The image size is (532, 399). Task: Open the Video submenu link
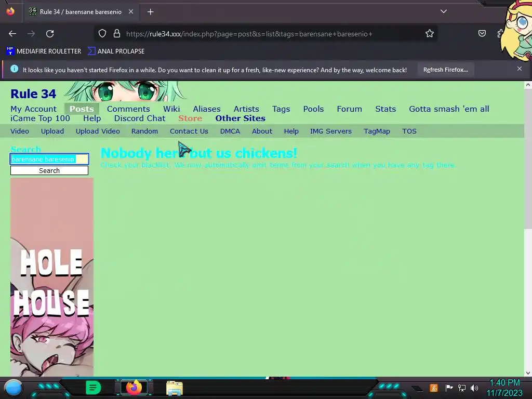coord(20,131)
